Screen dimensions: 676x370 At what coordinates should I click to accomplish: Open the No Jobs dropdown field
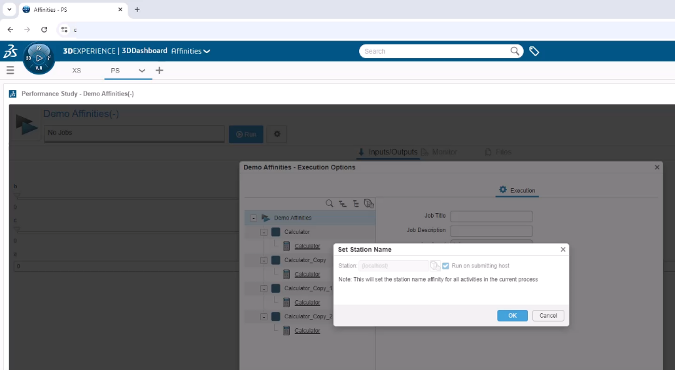click(134, 133)
